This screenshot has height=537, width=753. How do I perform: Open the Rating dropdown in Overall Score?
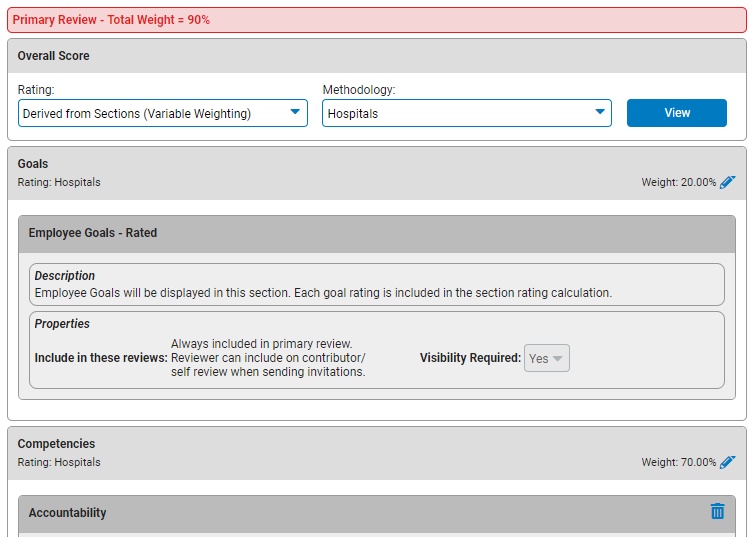click(162, 113)
